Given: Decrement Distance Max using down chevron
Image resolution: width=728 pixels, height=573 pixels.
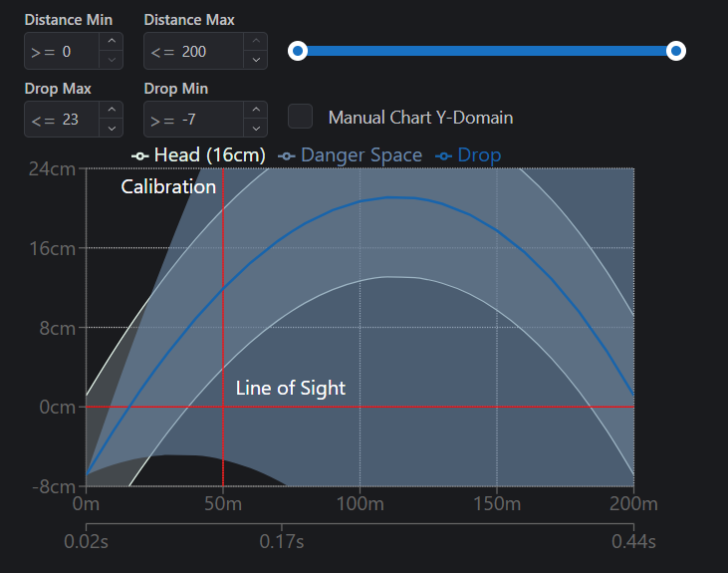Looking at the screenshot, I should pos(256,60).
